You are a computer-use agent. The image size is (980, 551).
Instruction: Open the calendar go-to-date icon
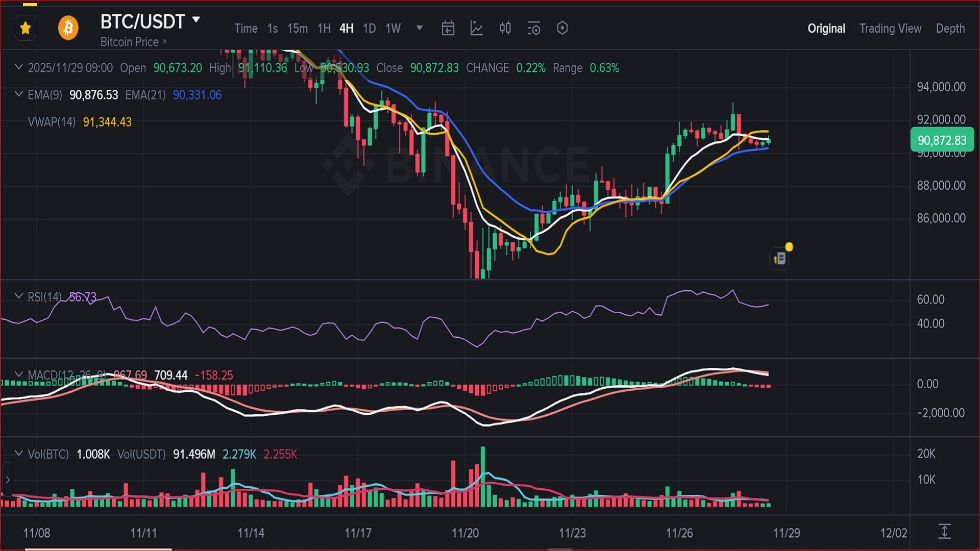[x=448, y=28]
